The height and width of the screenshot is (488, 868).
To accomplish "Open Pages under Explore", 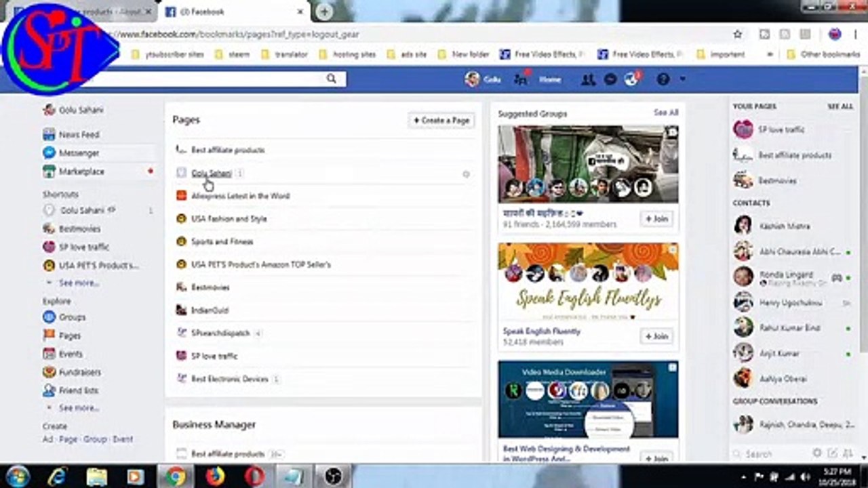I will coord(69,335).
